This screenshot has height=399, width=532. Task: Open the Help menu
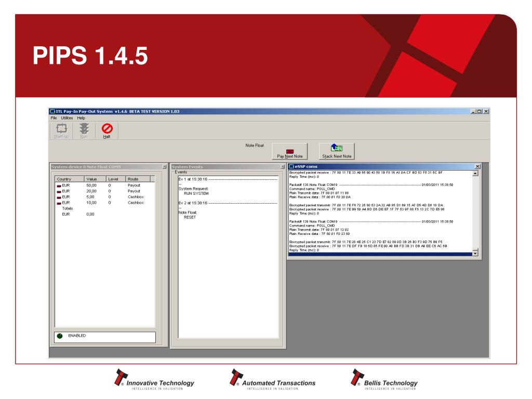[x=81, y=118]
